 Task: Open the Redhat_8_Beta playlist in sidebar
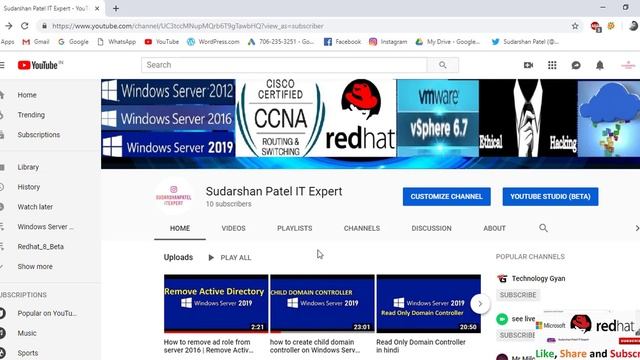tap(40, 247)
